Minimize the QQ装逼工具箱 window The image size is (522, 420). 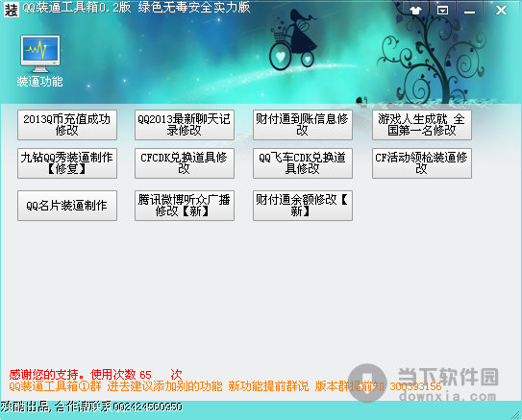tap(469, 12)
